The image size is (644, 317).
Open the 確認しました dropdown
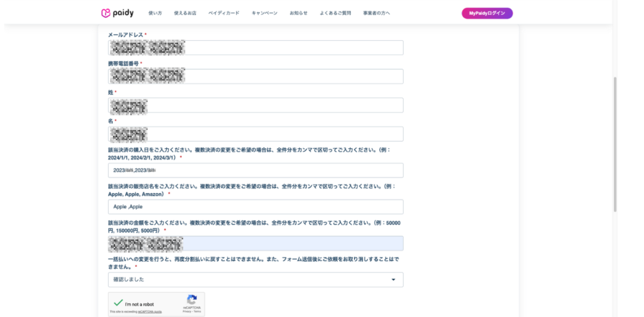pyautogui.click(x=255, y=279)
